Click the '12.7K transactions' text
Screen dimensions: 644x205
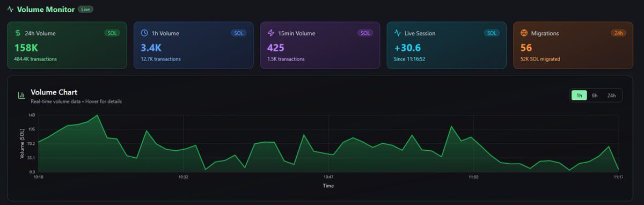pyautogui.click(x=160, y=59)
